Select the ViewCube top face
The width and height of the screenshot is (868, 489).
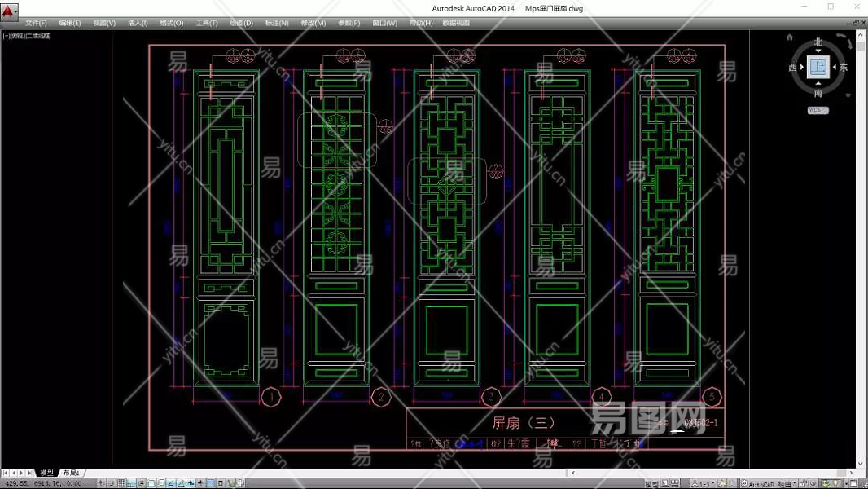point(818,68)
